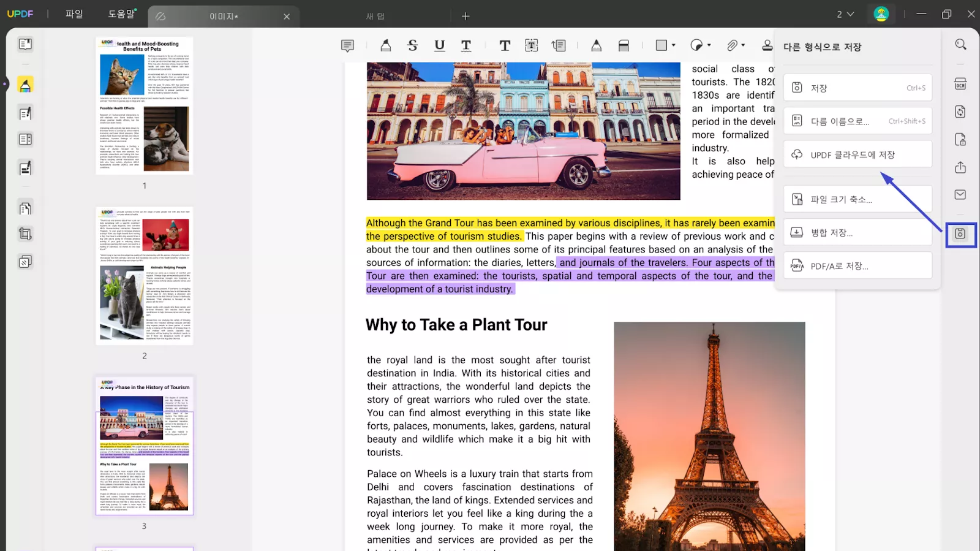This screenshot has height=551, width=980.
Task: Open the fill and sign icon in left sidebar
Action: pyautogui.click(x=25, y=168)
